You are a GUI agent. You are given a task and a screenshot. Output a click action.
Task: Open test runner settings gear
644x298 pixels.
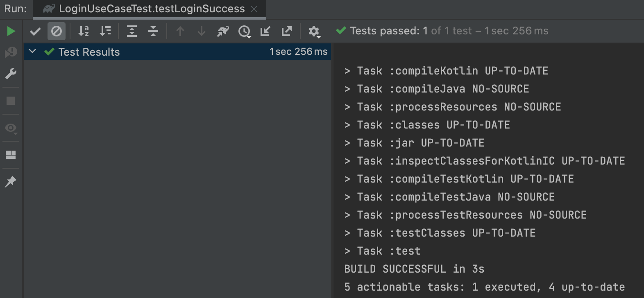(x=314, y=31)
